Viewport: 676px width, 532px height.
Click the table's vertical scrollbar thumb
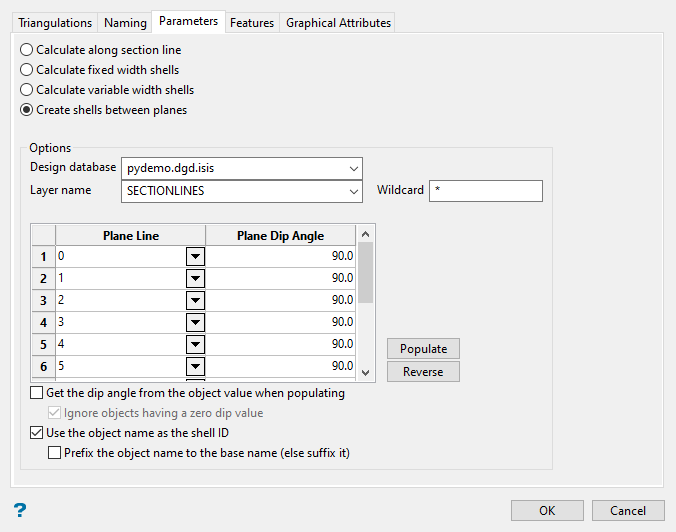[x=366, y=272]
